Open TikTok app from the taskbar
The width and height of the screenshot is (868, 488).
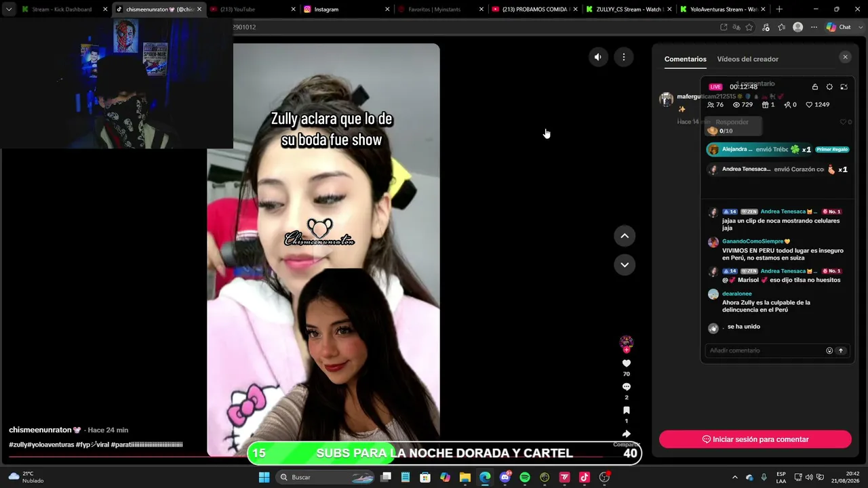click(585, 477)
